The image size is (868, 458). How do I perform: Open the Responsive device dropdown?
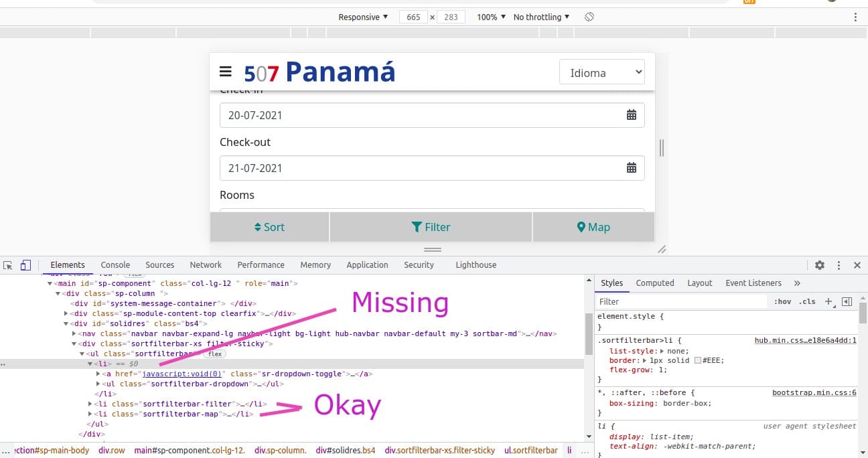[x=363, y=17]
